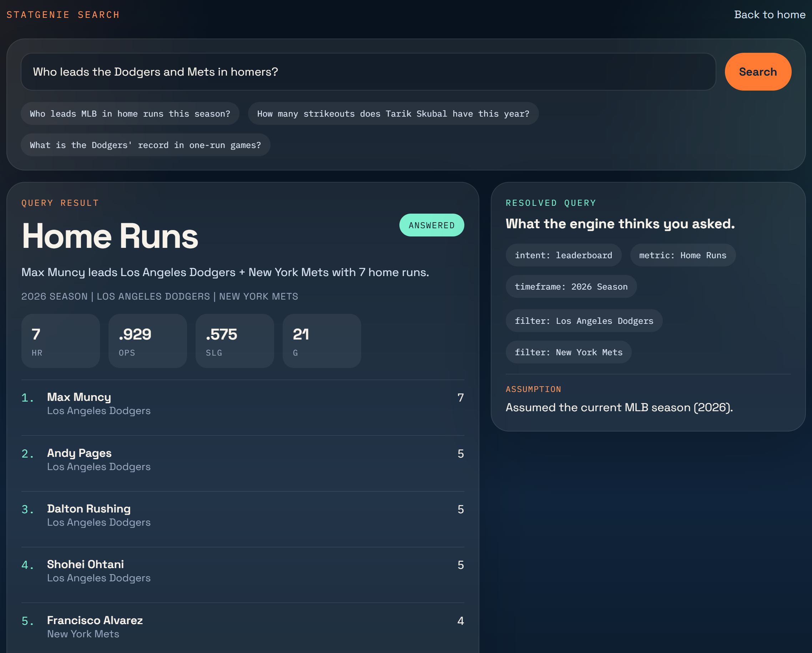Click the filter: New York Mets tag
This screenshot has width=812, height=653.
568,352
